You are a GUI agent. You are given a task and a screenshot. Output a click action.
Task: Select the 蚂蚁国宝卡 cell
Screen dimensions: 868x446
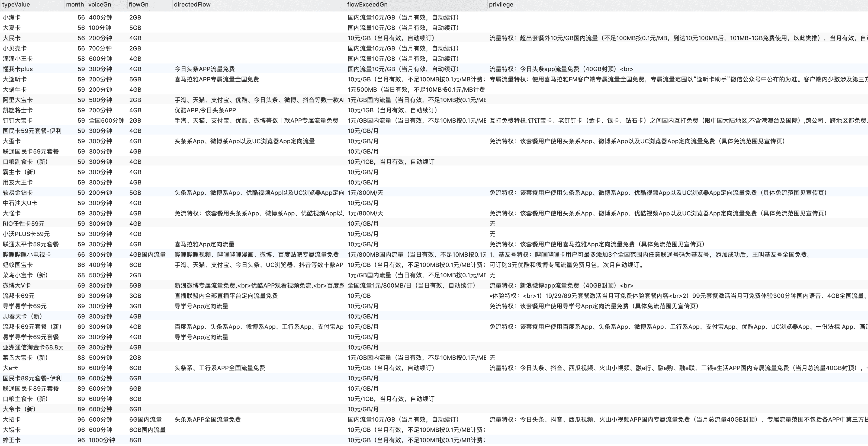[x=18, y=265]
